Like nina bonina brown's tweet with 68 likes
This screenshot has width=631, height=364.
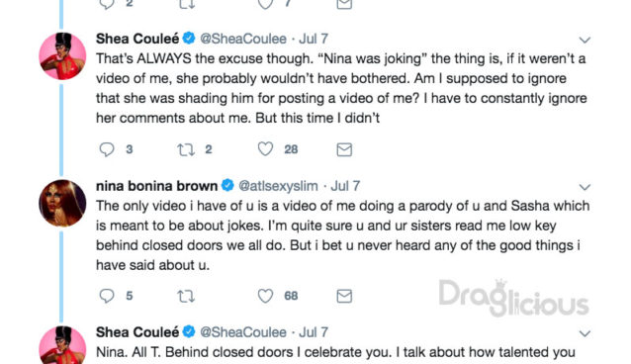[x=265, y=296]
